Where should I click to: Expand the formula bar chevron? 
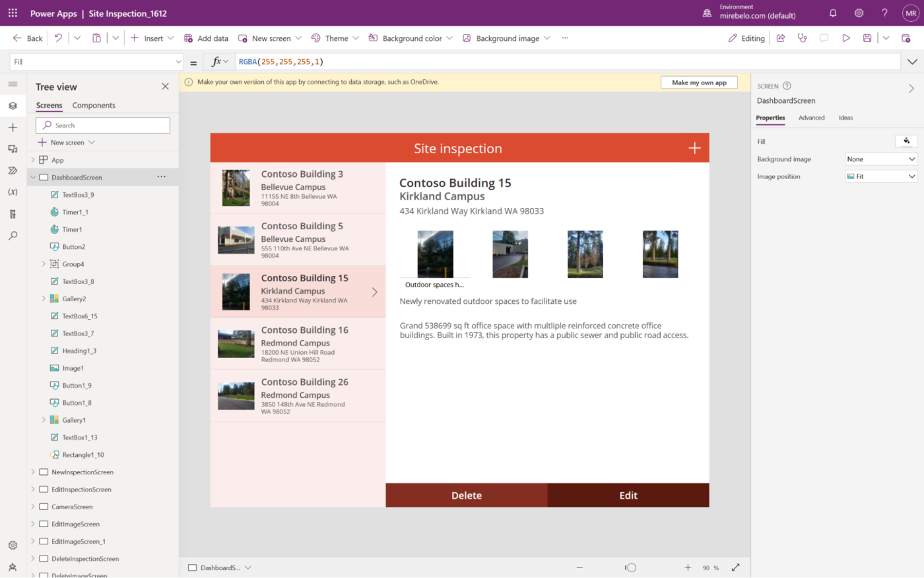(912, 61)
